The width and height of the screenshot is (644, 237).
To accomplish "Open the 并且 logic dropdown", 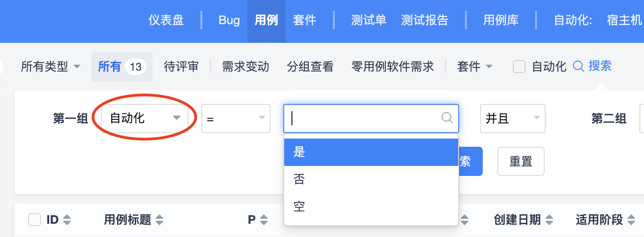I will click(512, 118).
